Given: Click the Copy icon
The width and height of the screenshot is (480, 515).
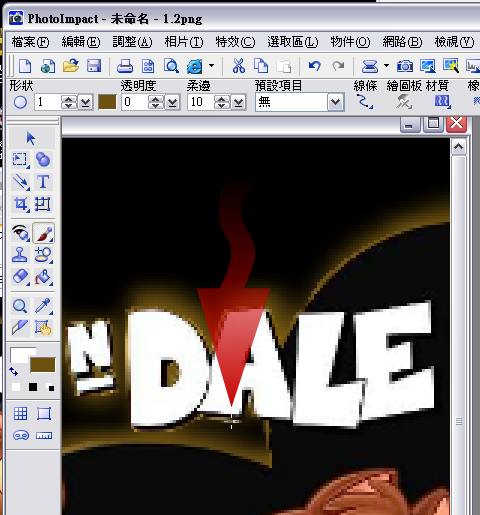Looking at the screenshot, I should [261, 66].
